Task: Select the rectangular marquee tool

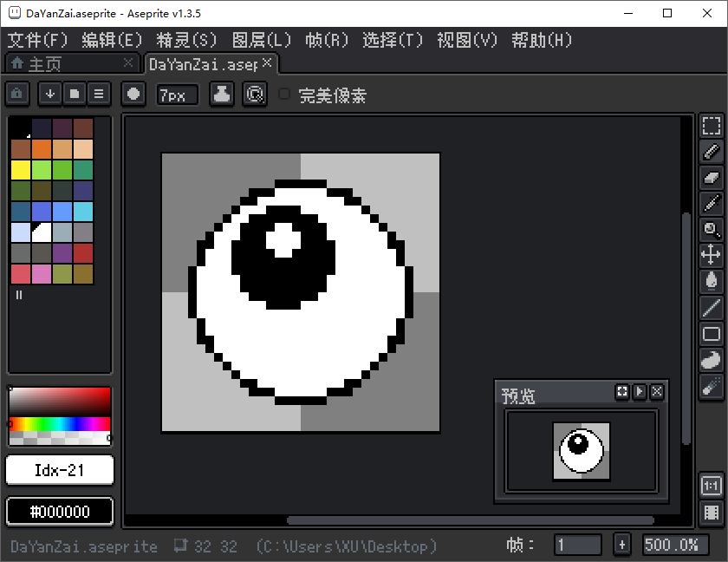Action: click(x=711, y=127)
